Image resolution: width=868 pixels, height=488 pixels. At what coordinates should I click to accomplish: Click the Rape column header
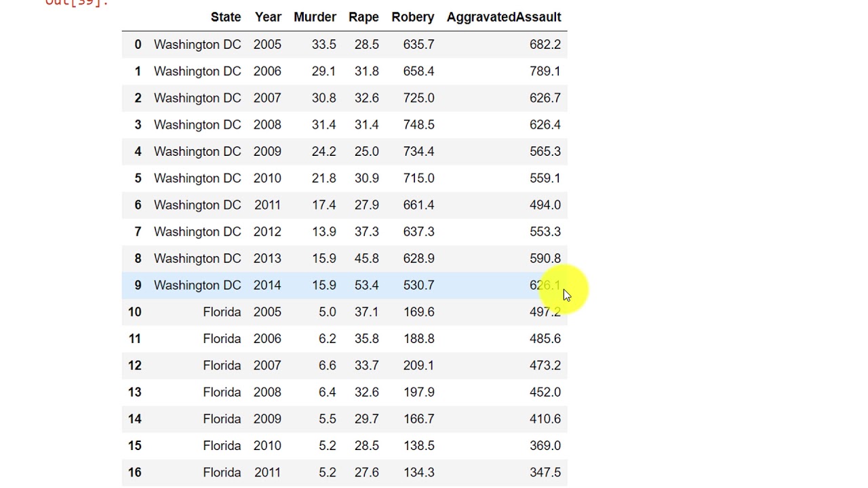(363, 17)
